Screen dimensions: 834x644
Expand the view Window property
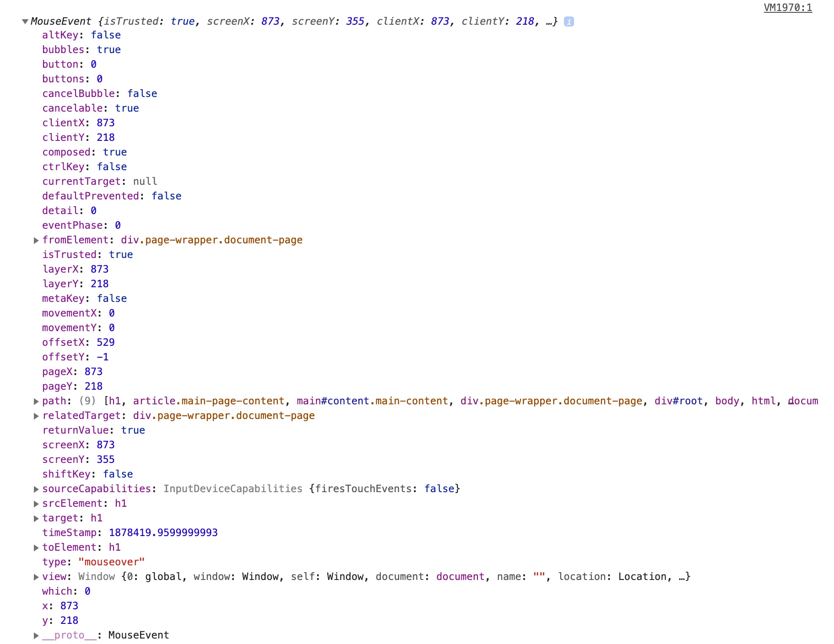36,577
